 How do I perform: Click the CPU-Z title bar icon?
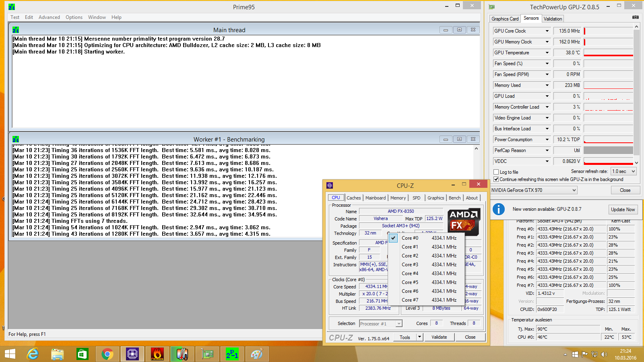click(x=330, y=185)
